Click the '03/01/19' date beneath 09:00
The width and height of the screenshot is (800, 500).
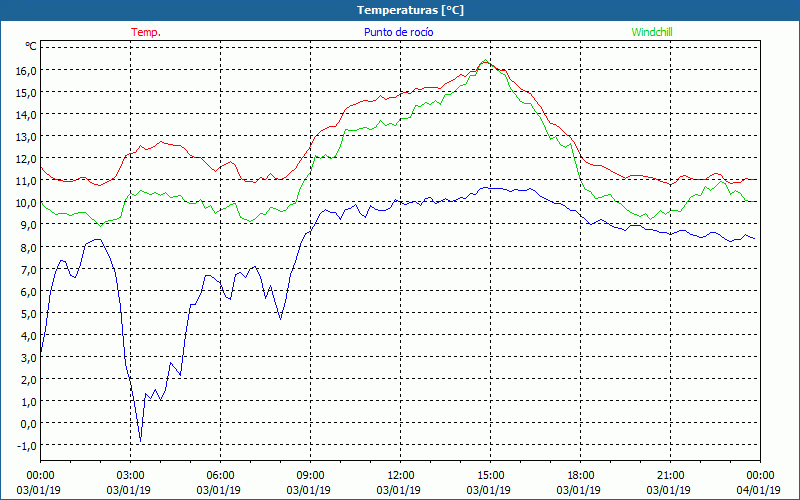309,490
